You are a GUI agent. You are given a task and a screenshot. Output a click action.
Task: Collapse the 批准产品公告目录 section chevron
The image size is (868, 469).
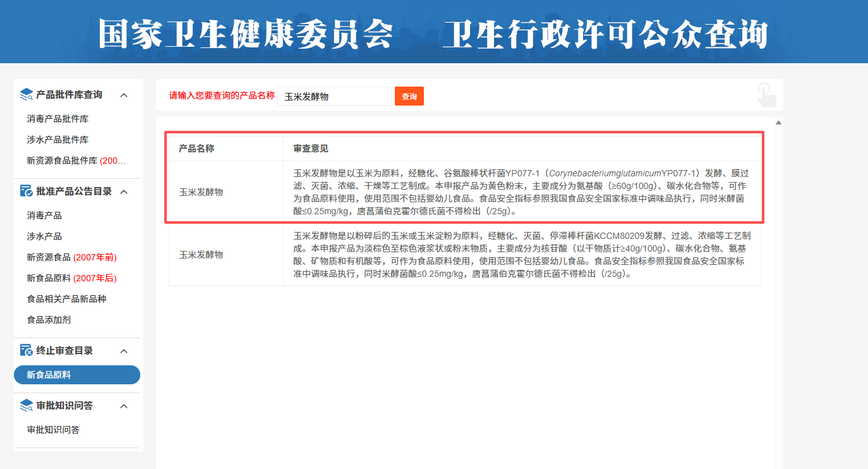click(x=124, y=192)
